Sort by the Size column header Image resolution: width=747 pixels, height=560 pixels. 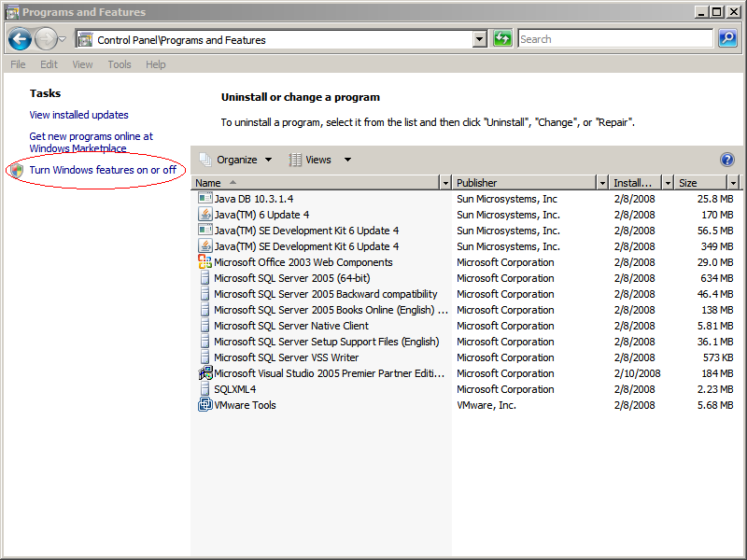(x=701, y=183)
